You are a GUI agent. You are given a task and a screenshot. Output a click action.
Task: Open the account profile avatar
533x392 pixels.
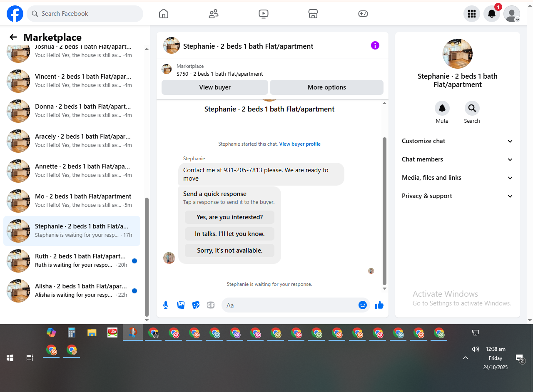[x=512, y=14]
